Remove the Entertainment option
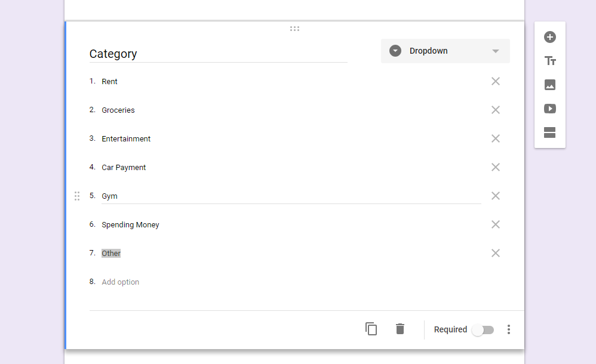 click(495, 138)
